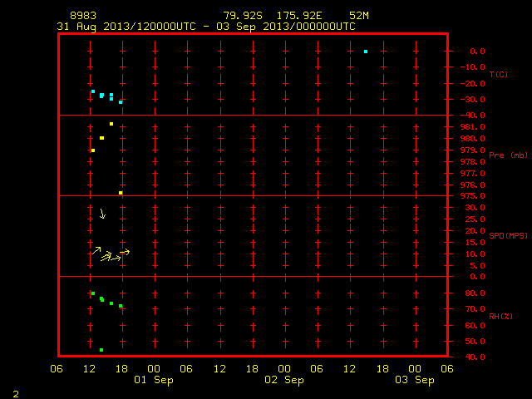Click the 01 Sep date label
Screen dimensions: 532x399
coord(154,380)
